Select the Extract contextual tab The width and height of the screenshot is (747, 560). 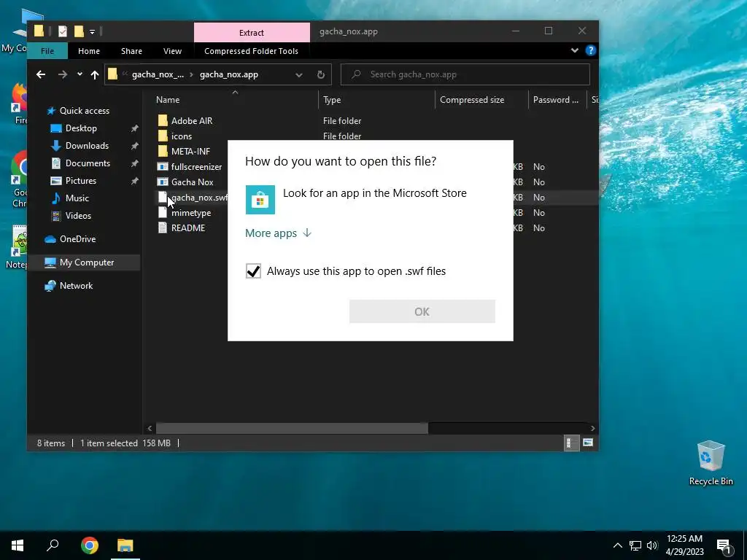tap(252, 32)
